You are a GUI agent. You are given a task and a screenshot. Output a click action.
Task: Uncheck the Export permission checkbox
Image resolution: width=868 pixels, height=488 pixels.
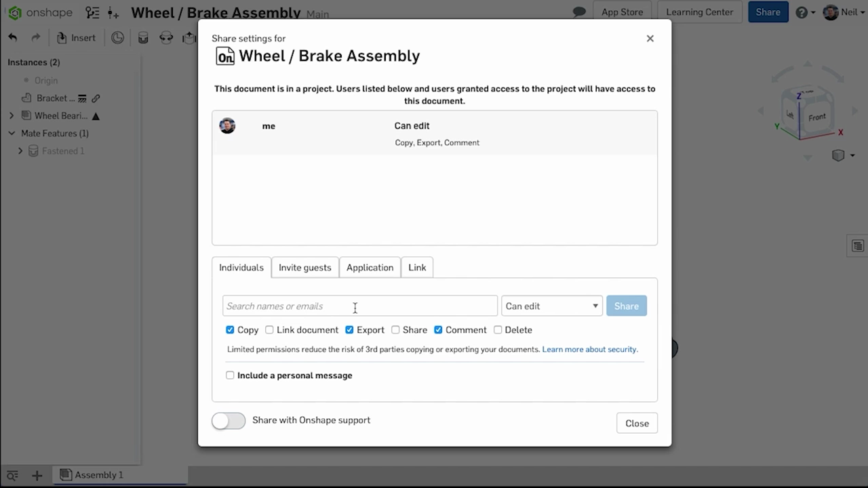click(349, 330)
